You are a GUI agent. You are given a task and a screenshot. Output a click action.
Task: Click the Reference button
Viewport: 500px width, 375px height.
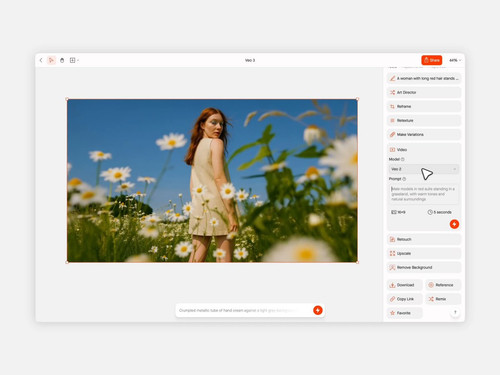click(443, 285)
